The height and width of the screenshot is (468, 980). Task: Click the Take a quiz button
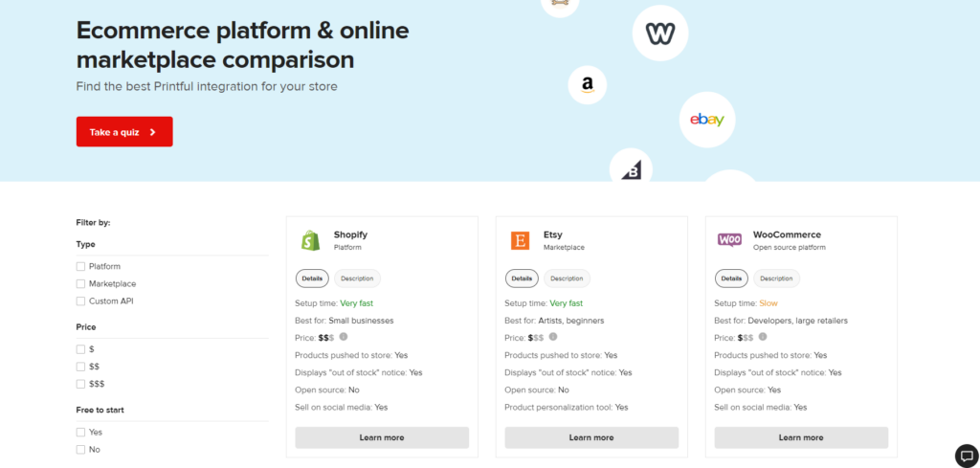(124, 132)
